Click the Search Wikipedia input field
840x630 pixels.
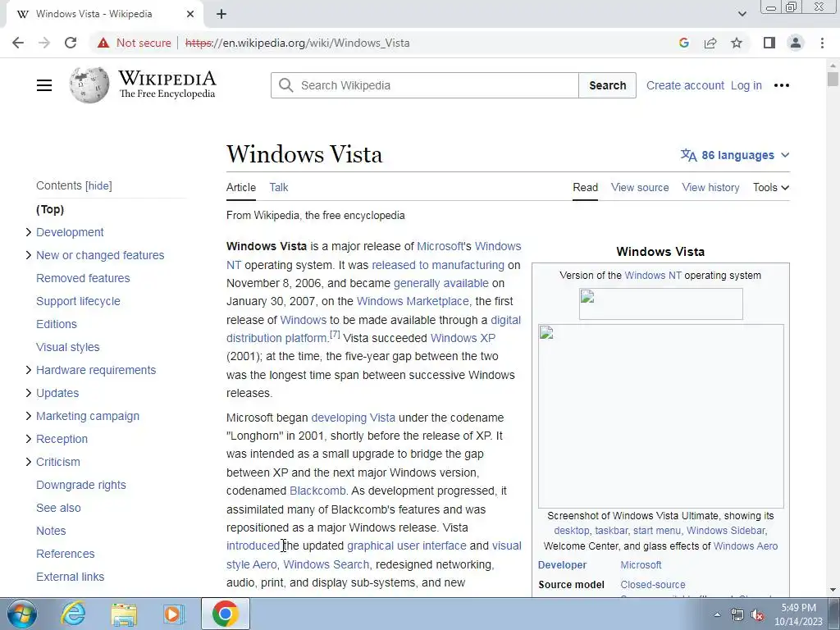click(425, 85)
